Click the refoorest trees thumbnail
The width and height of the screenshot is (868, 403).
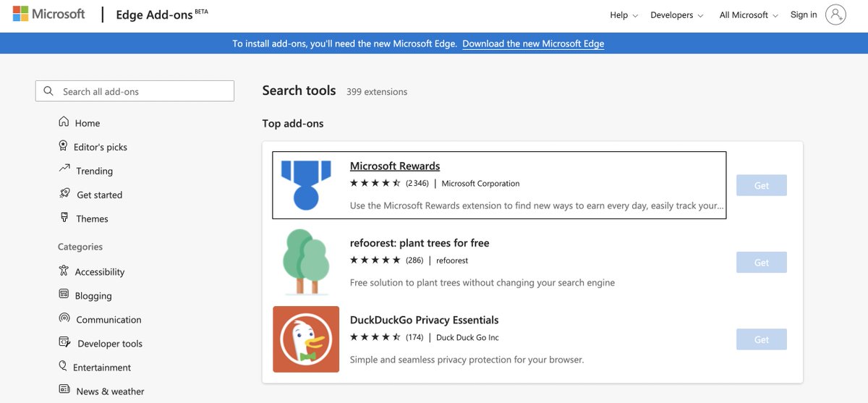(306, 262)
